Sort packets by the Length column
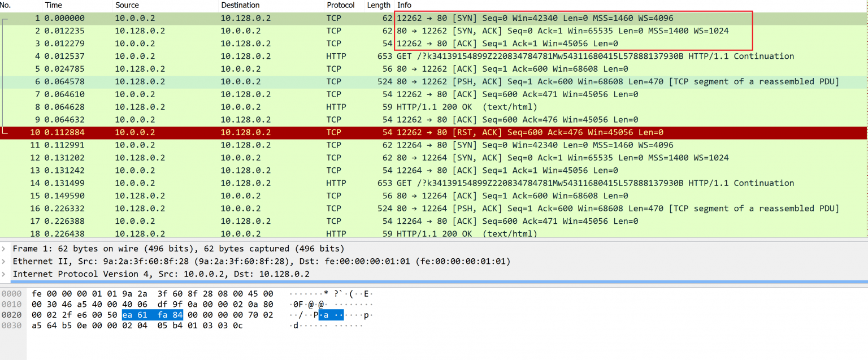Screen dimensions: 868x360 [x=377, y=5]
